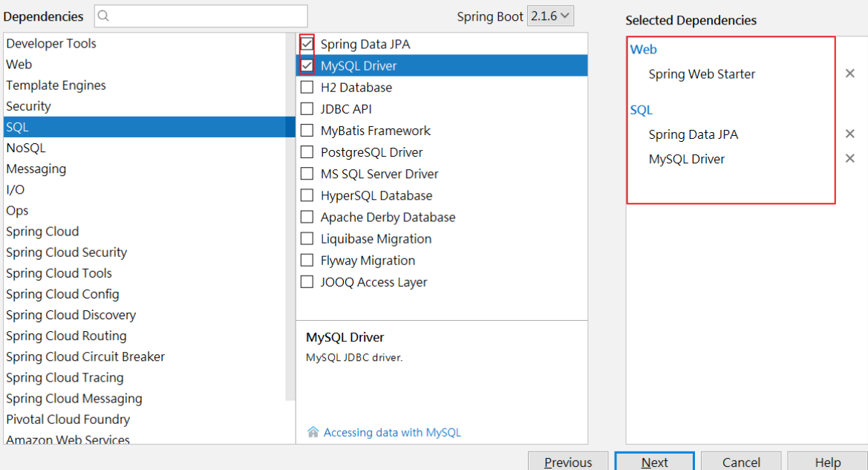Open the Accessing data with MySQL link

click(392, 432)
